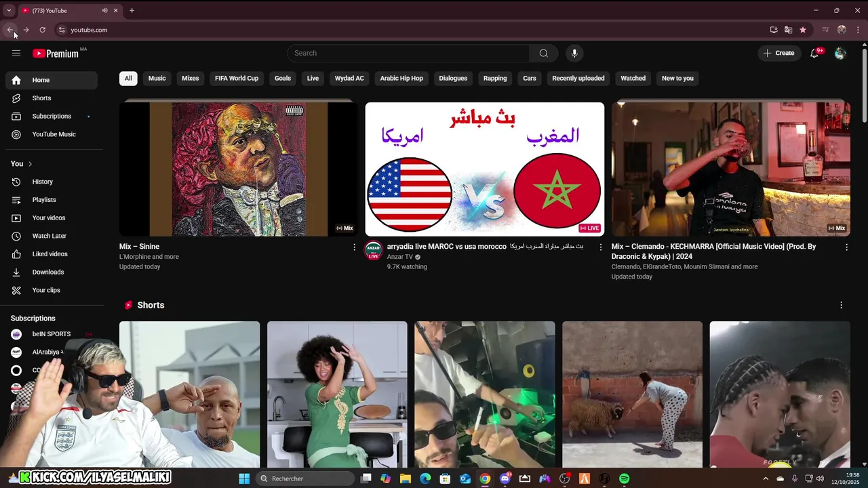Open options menu for Mix – Sinine
Viewport: 868px width, 488px height.
[354, 247]
